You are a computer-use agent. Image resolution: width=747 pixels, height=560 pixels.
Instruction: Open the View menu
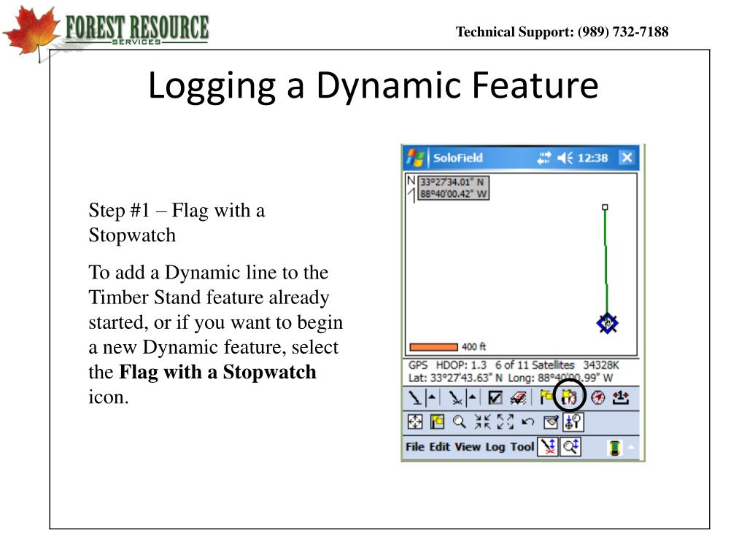(468, 447)
